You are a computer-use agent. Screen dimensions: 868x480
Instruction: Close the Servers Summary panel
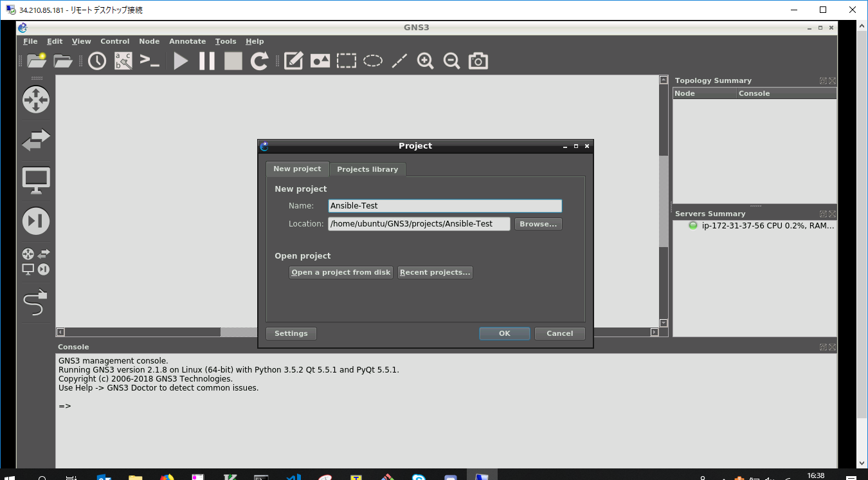[x=833, y=214]
